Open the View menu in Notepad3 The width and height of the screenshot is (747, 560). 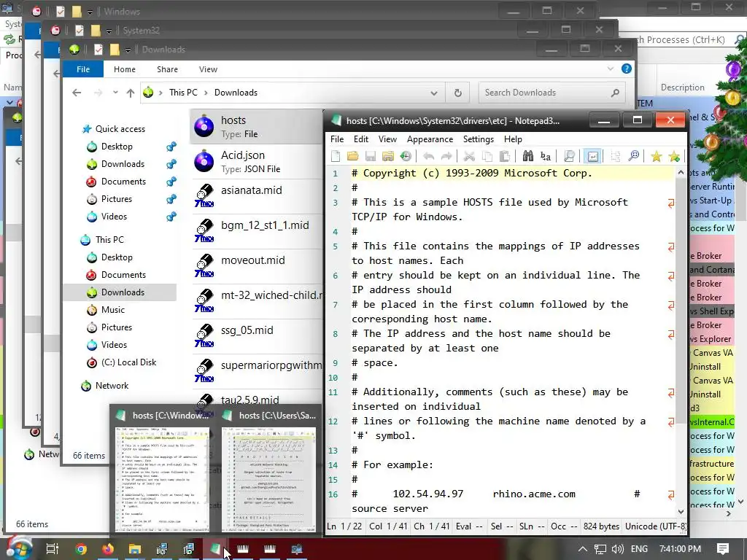(387, 139)
